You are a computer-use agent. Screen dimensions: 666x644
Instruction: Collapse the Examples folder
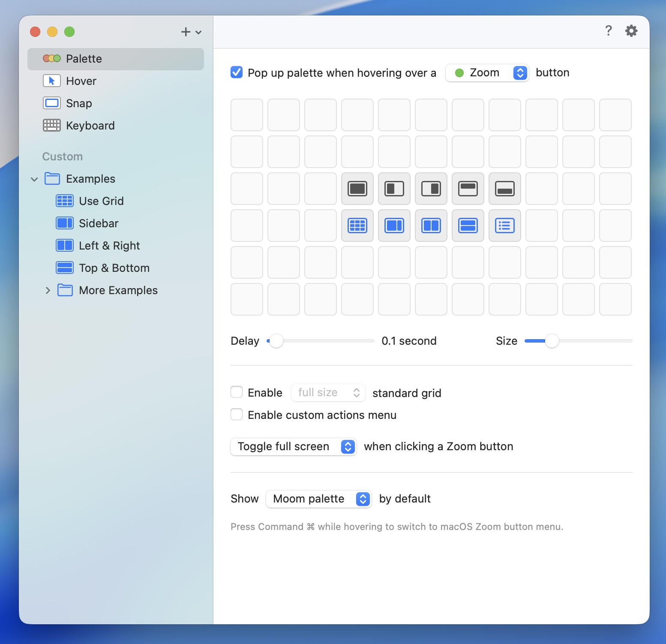pyautogui.click(x=34, y=179)
